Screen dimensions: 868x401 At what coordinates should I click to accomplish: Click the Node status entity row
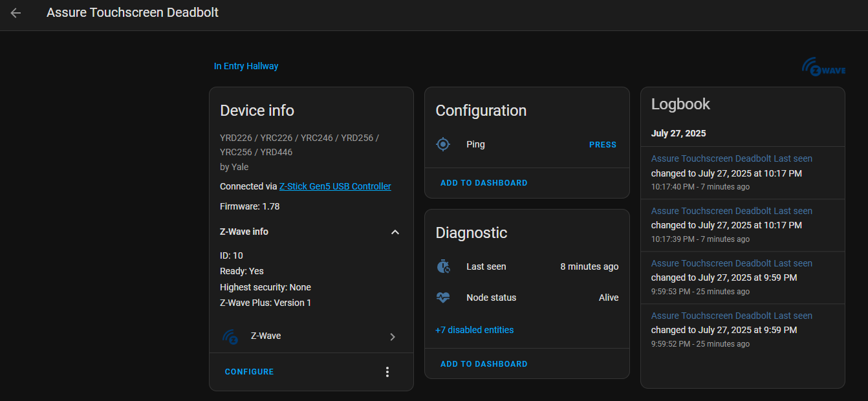[526, 298]
